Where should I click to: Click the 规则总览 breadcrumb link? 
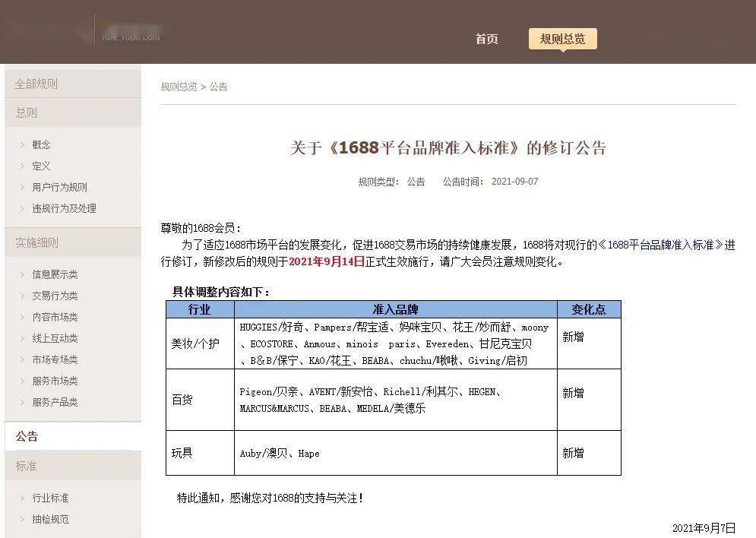click(179, 87)
